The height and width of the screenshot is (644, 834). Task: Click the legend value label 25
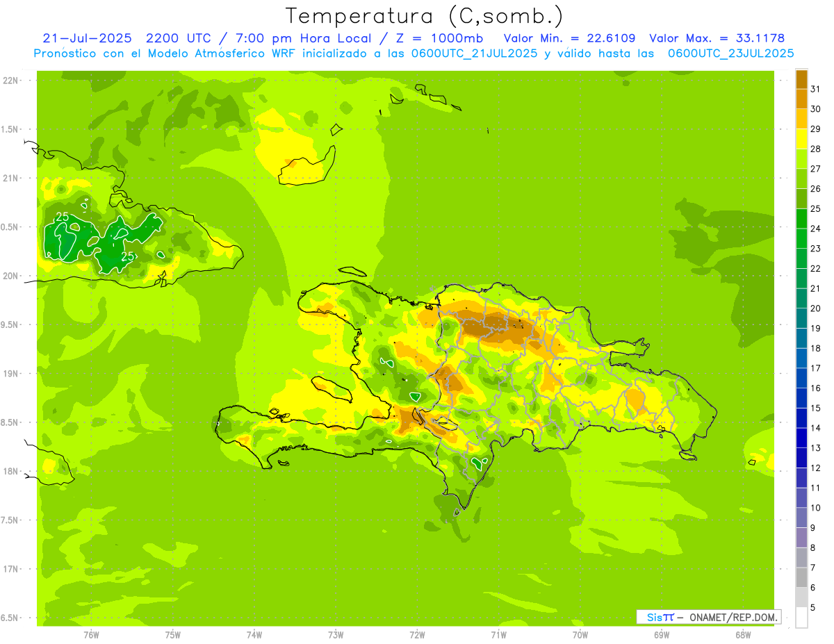click(x=815, y=208)
